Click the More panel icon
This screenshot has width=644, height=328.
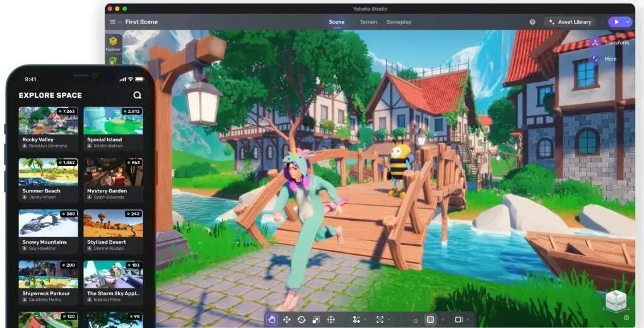tap(595, 59)
